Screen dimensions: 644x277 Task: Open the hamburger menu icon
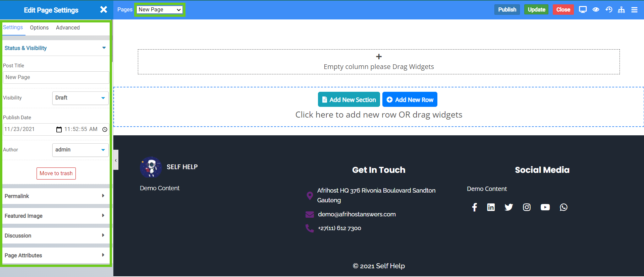point(634,10)
